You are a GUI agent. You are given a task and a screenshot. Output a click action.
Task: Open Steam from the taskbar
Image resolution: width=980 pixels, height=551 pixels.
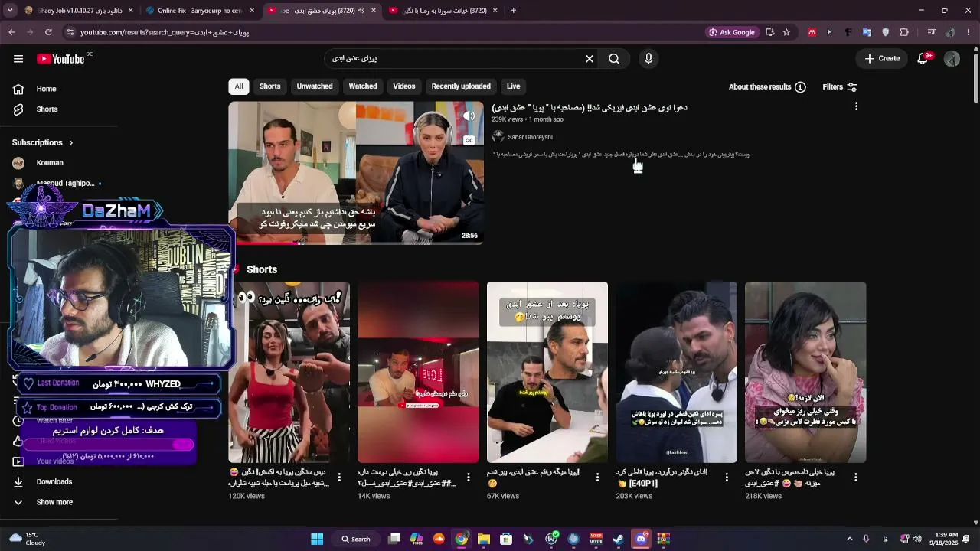click(x=618, y=540)
